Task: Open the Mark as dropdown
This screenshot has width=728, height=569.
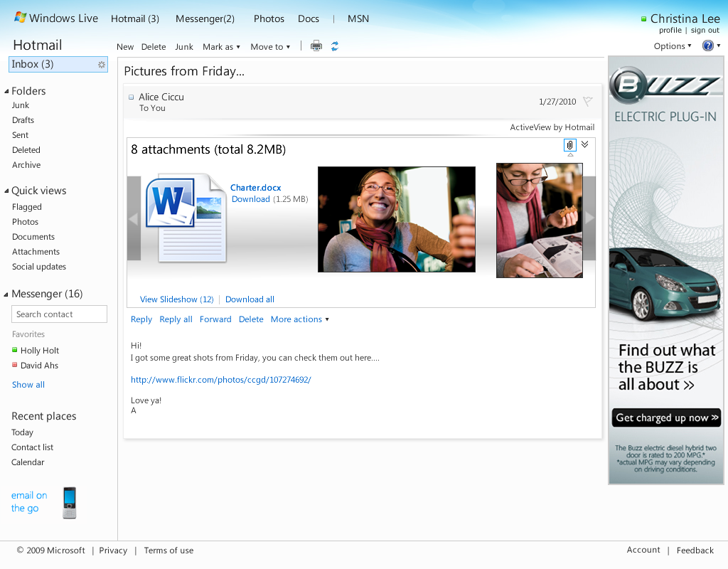Action: [x=222, y=47]
